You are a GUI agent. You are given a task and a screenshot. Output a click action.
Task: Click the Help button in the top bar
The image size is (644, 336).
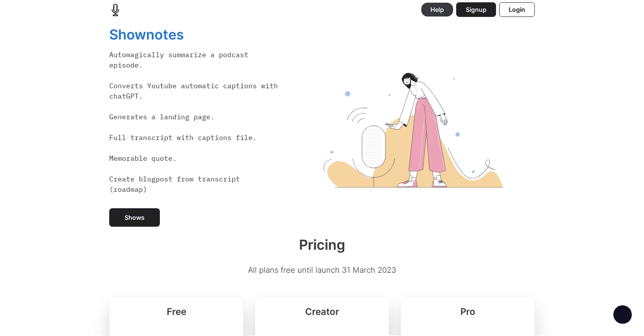[436, 9]
